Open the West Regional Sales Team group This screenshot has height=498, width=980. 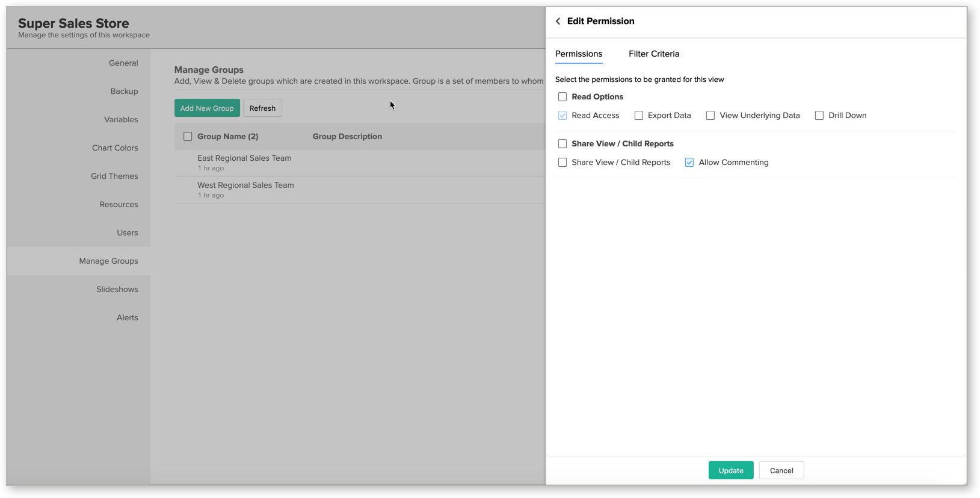(x=245, y=185)
